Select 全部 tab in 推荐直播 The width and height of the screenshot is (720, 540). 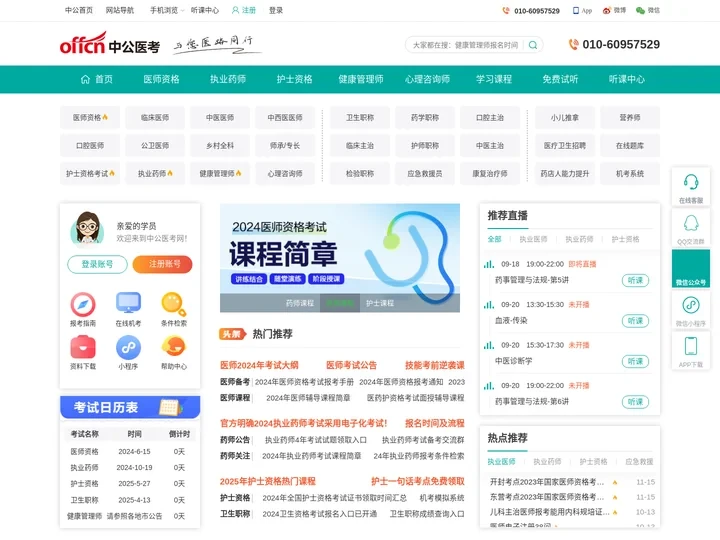tap(495, 239)
